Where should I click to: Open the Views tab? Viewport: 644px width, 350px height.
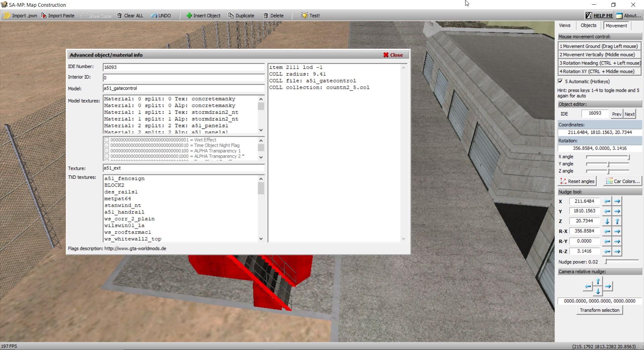point(565,26)
